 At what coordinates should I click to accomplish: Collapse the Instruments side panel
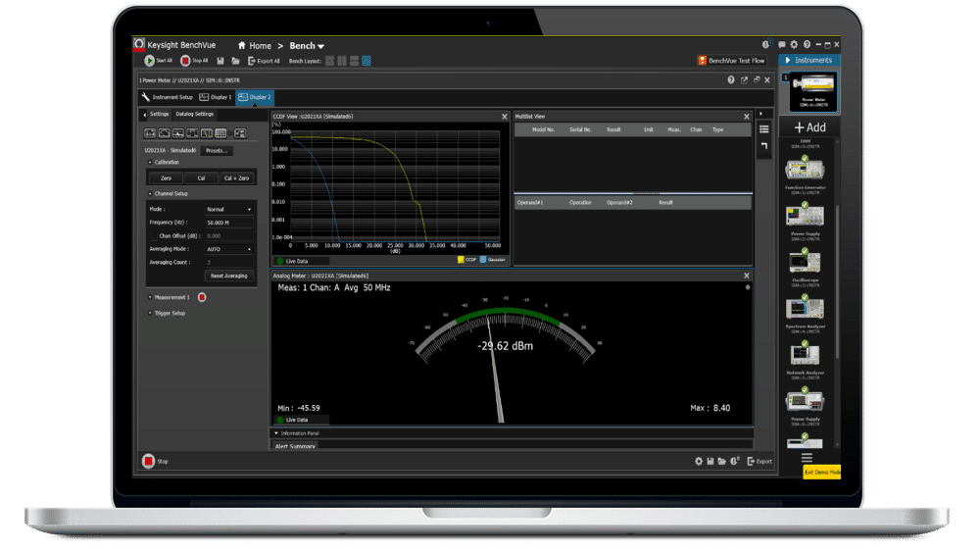(x=788, y=60)
